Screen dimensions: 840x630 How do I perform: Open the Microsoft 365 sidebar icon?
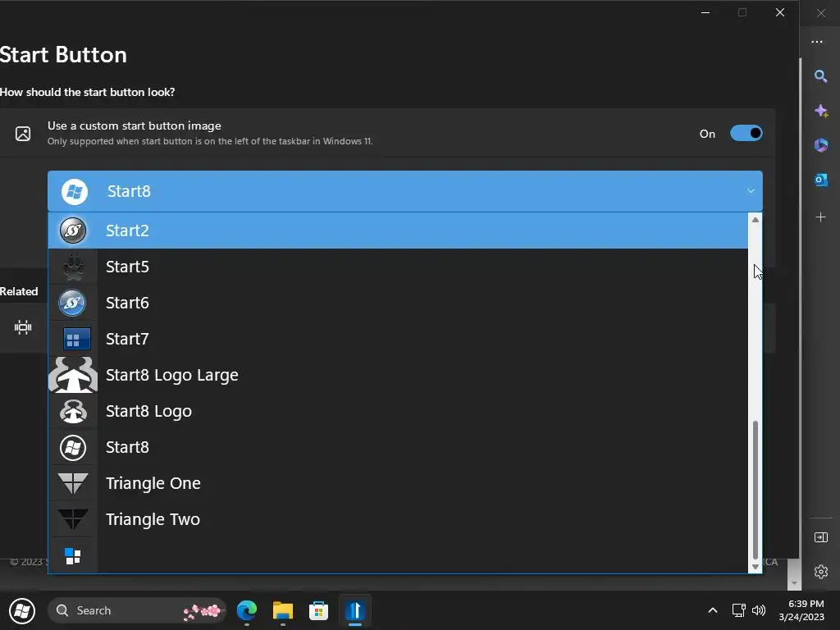click(x=820, y=145)
